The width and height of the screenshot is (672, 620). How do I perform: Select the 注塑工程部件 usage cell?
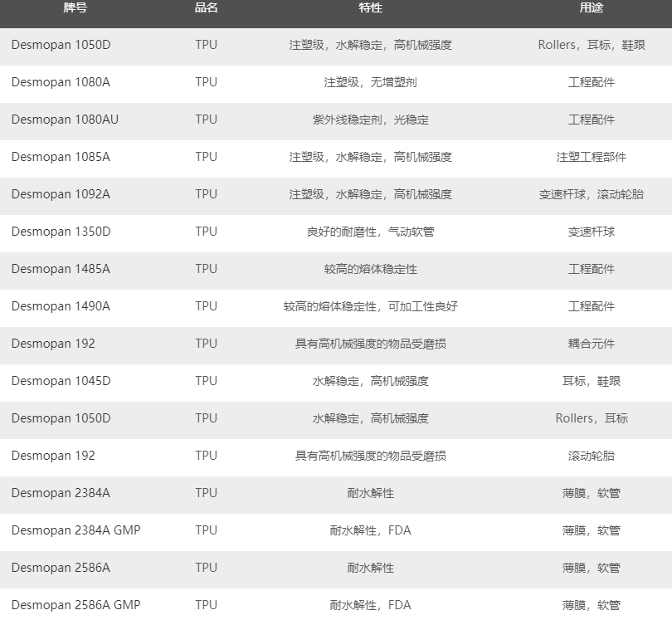591,157
